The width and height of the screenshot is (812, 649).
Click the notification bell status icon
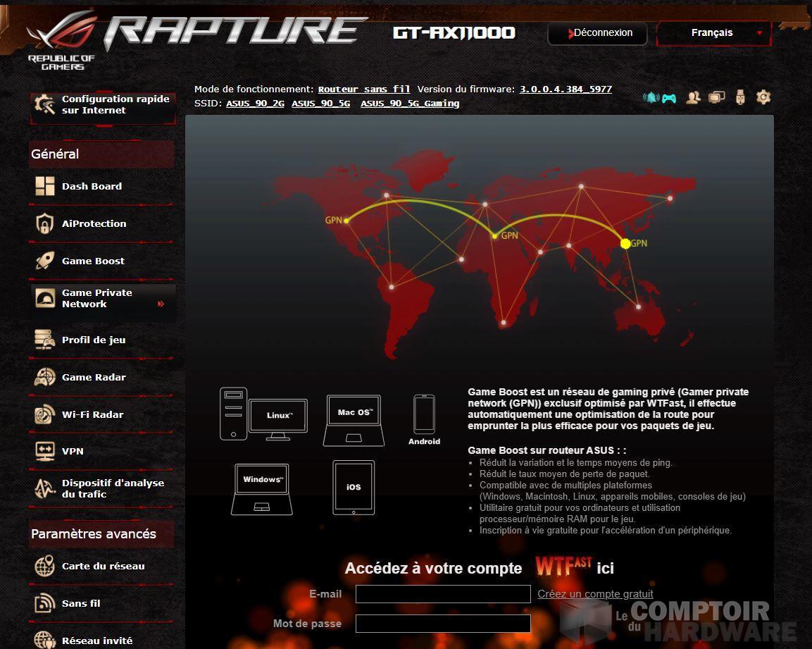click(651, 98)
